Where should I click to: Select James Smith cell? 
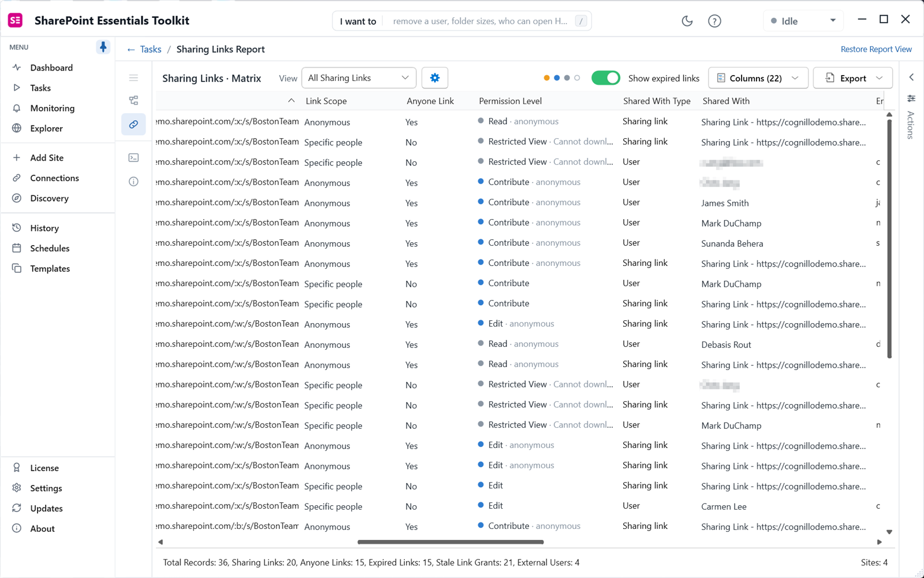point(725,203)
